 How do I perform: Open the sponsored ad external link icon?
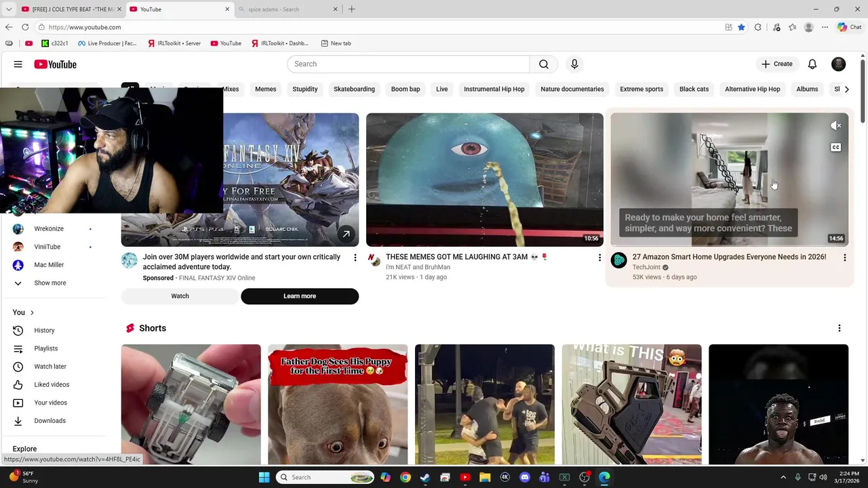346,234
